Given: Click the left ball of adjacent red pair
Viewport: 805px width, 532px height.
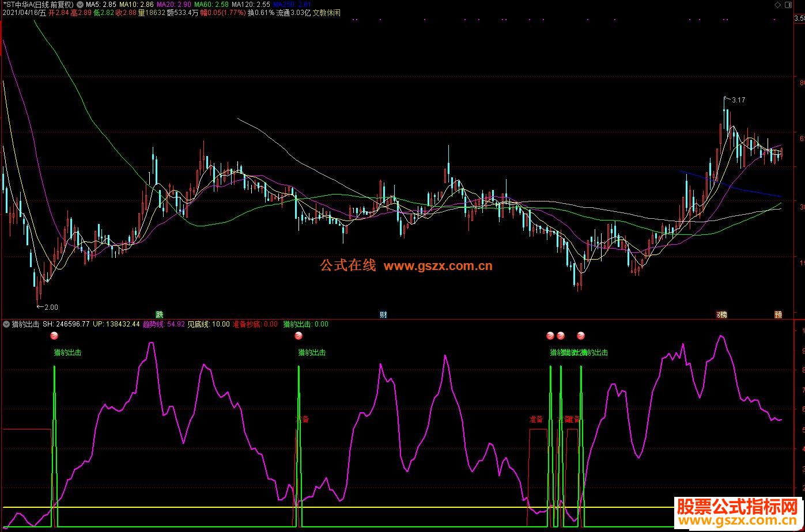Looking at the screenshot, I should click(550, 336).
